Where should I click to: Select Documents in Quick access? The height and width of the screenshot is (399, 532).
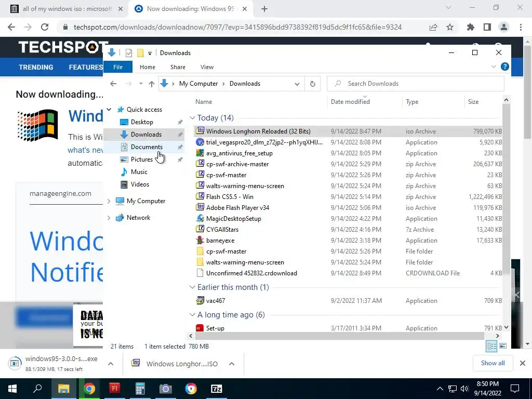click(x=147, y=147)
